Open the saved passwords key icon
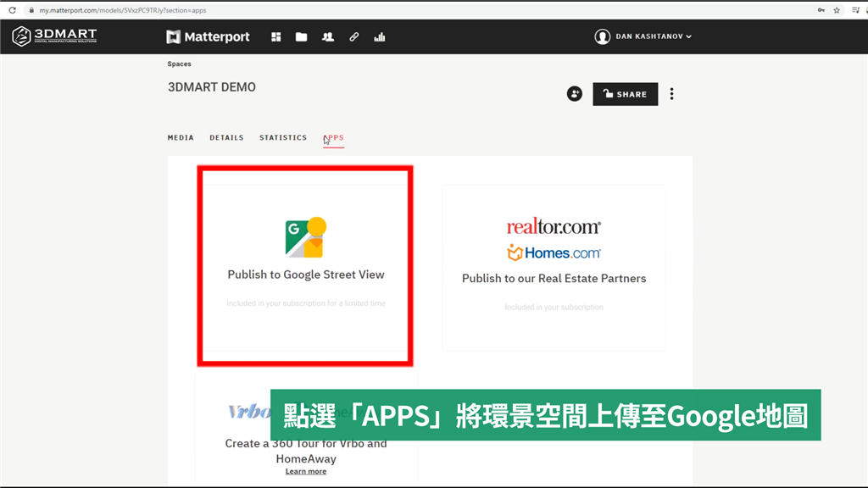The height and width of the screenshot is (488, 868). pyautogui.click(x=821, y=10)
